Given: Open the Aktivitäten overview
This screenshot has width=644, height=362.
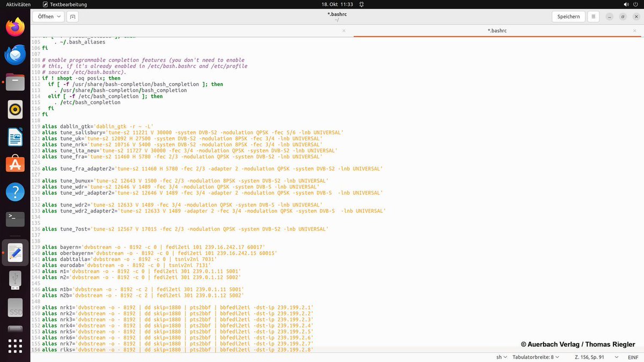Looking at the screenshot, I should [x=18, y=4].
